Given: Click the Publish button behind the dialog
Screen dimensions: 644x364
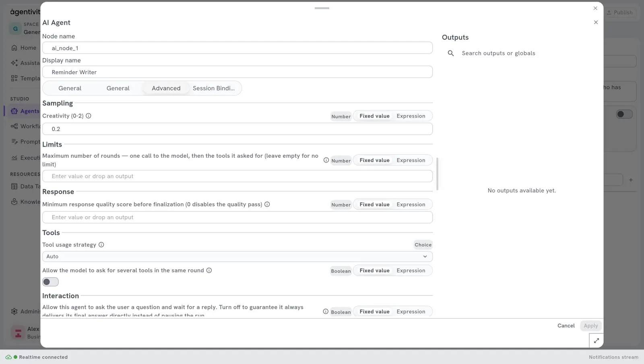Looking at the screenshot, I should (x=620, y=12).
